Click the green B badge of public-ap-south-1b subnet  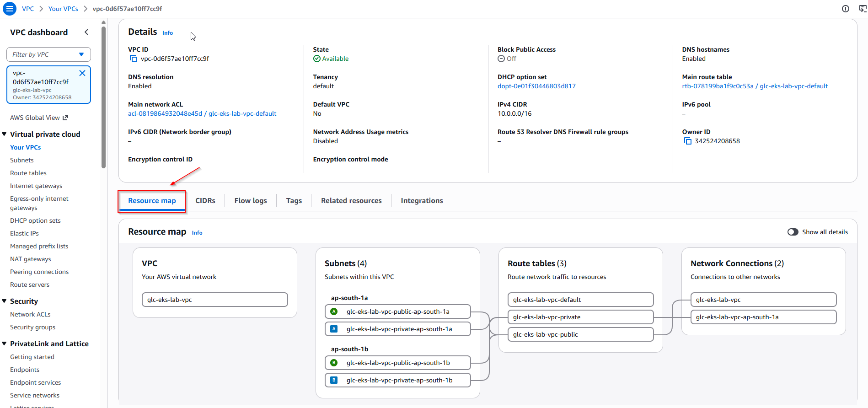click(334, 363)
